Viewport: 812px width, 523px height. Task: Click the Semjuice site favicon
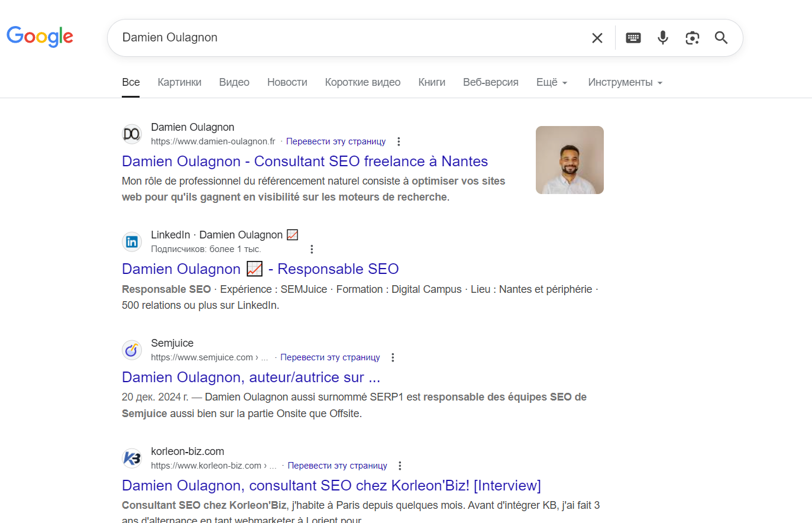(x=131, y=350)
